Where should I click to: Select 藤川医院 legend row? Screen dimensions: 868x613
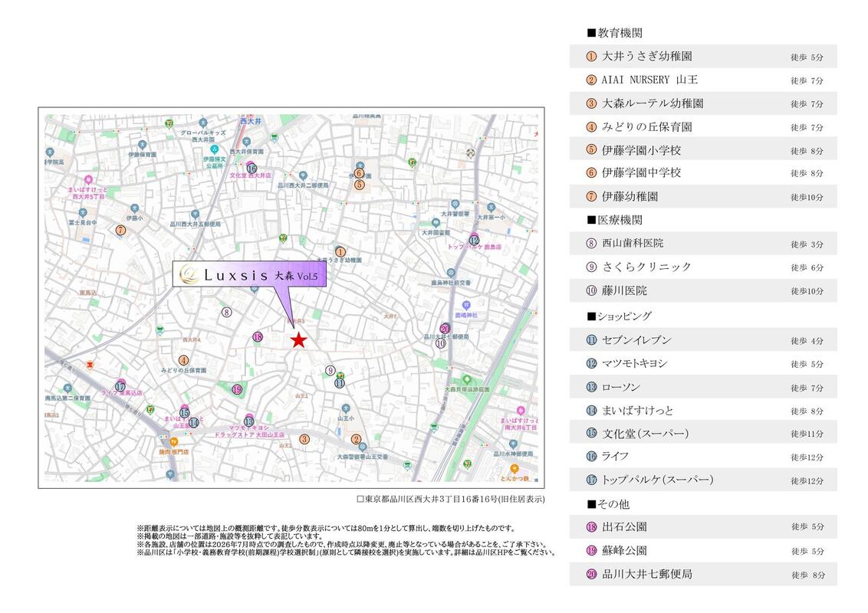pyautogui.click(x=703, y=290)
